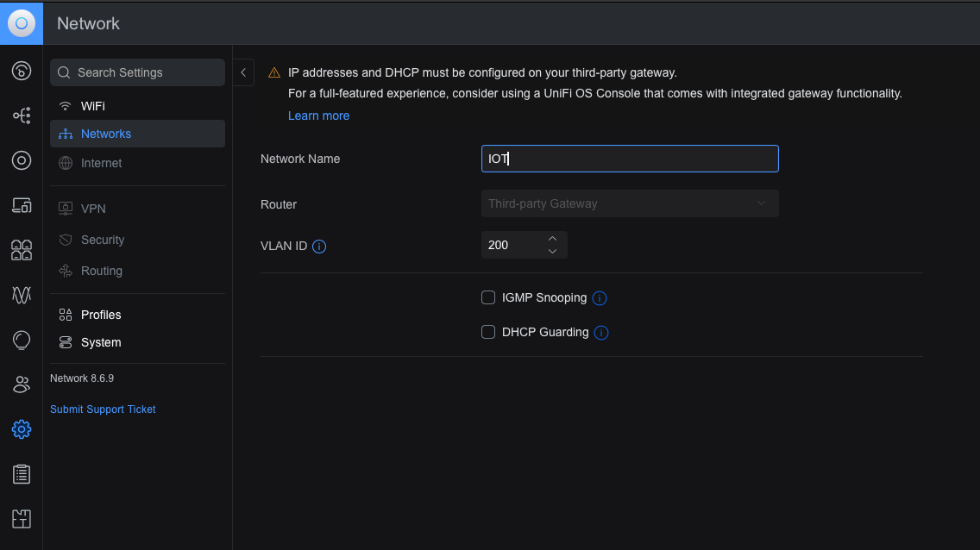
Task: Click the DHCP Guarding info icon
Action: click(x=601, y=333)
